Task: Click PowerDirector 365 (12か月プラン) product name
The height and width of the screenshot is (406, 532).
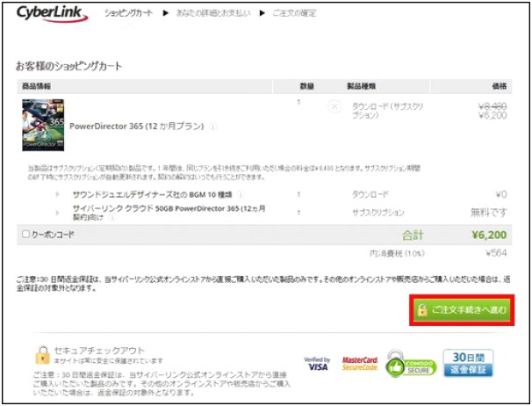Action: 137,127
